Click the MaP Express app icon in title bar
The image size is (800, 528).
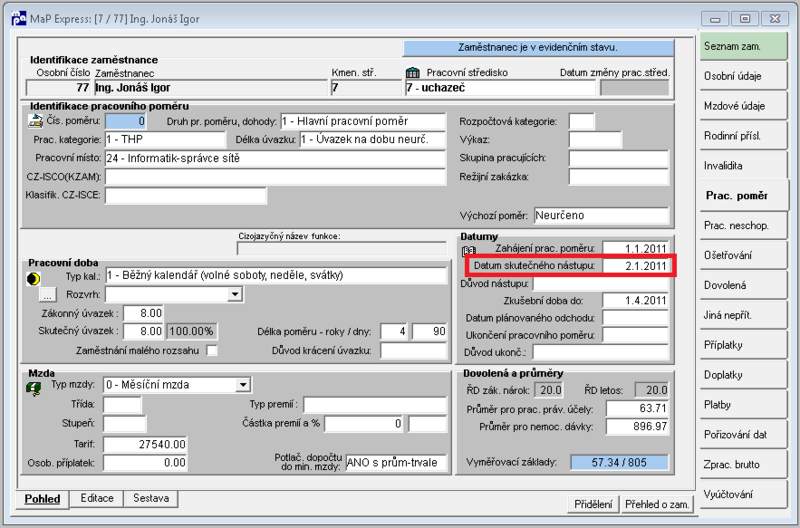click(x=18, y=18)
